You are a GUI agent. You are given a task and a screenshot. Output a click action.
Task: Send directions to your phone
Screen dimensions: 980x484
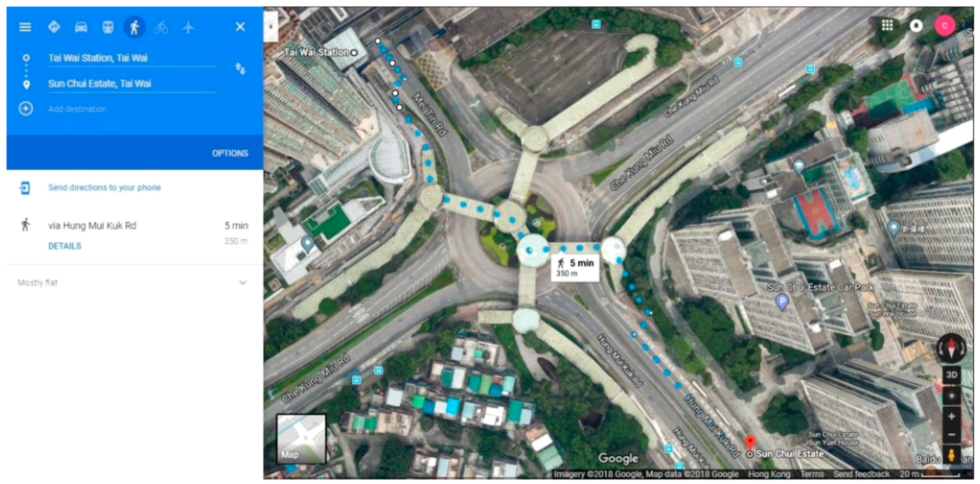point(104,188)
